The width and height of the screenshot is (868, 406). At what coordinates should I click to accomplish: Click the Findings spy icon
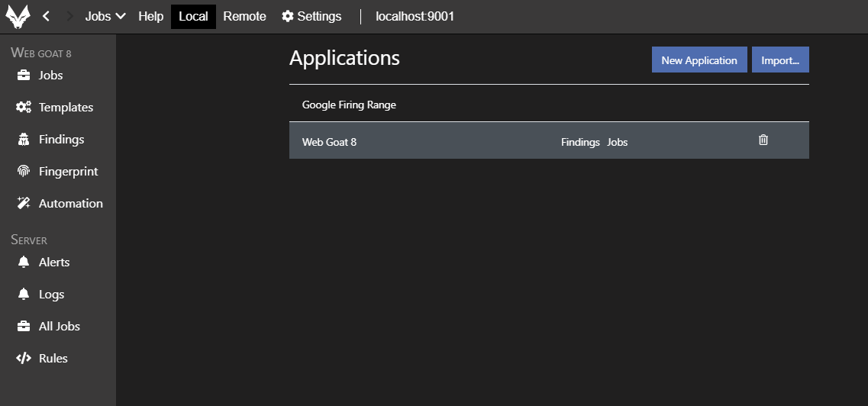(x=23, y=140)
